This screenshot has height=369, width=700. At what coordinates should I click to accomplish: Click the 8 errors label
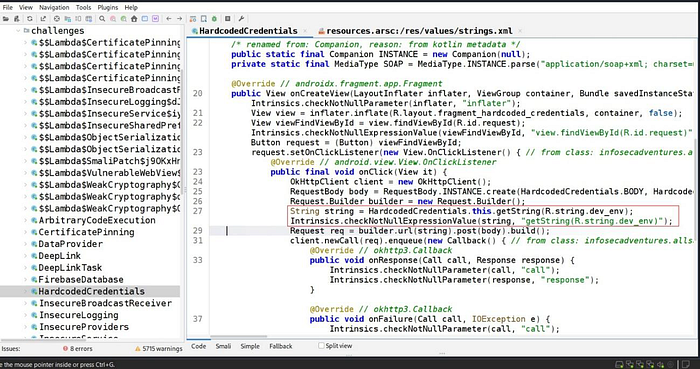coord(81,348)
